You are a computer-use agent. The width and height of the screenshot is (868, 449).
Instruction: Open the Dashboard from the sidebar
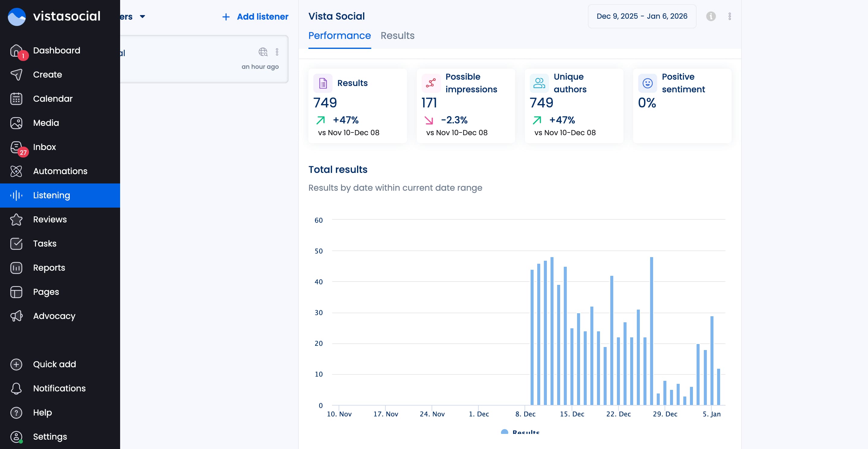click(x=57, y=50)
